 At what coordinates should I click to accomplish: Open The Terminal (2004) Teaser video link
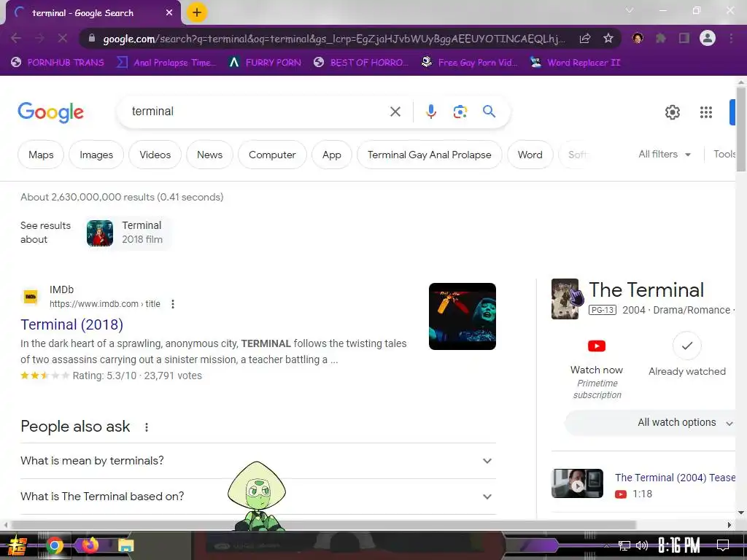[x=675, y=478]
